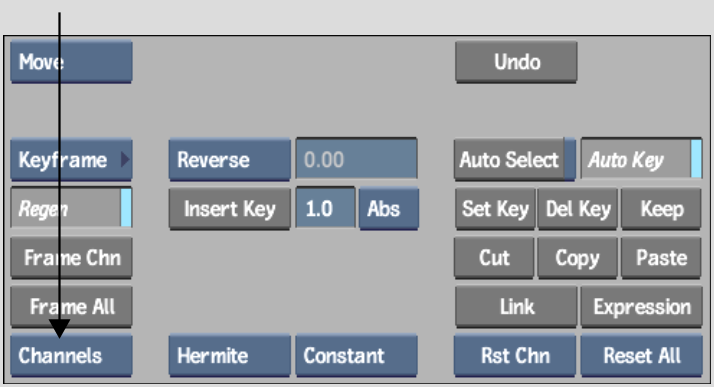Viewport: 714px width, 387px height.
Task: Open the Move mode dropdown
Action: point(71,61)
